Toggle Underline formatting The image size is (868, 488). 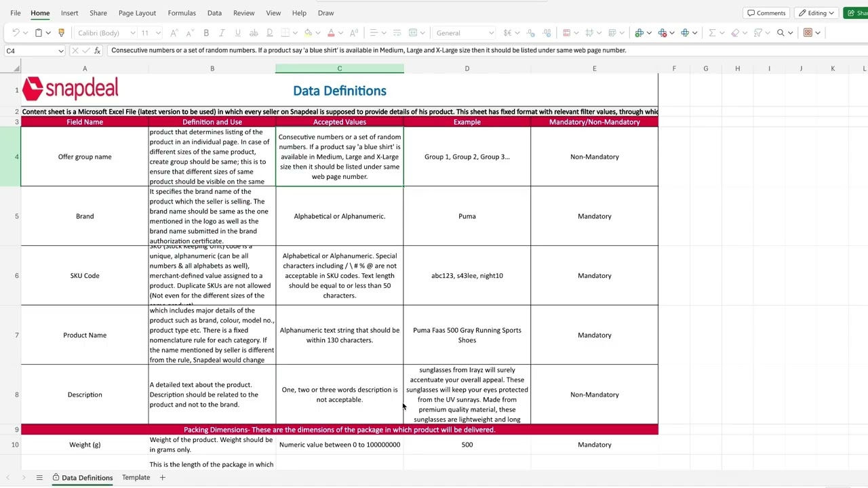[x=237, y=33]
